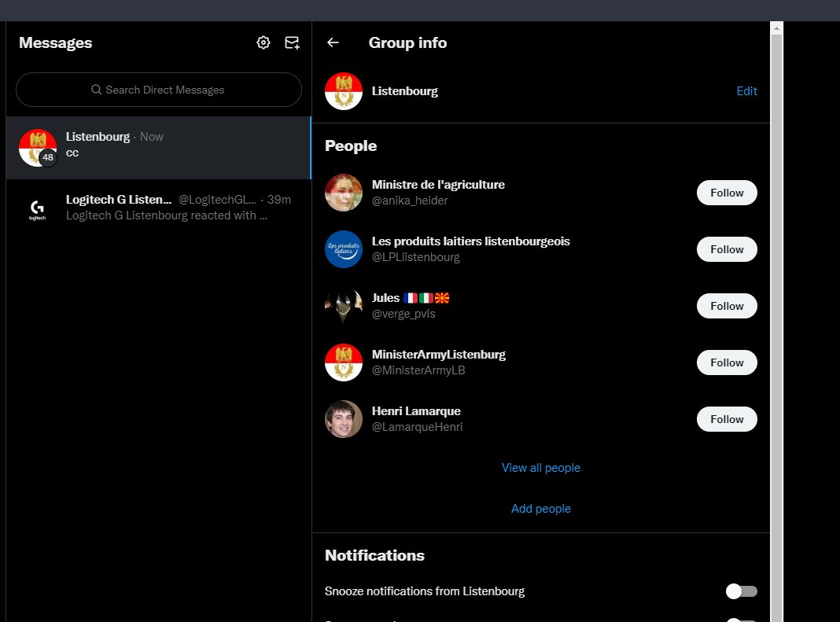840x622 pixels.
Task: Click Listenbourg group avatar in conversation list
Action: (x=38, y=148)
